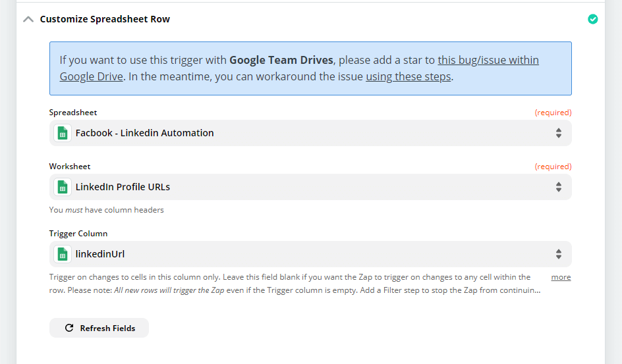Click the Worksheet dropdown arrows
This screenshot has width=622, height=364.
click(559, 187)
